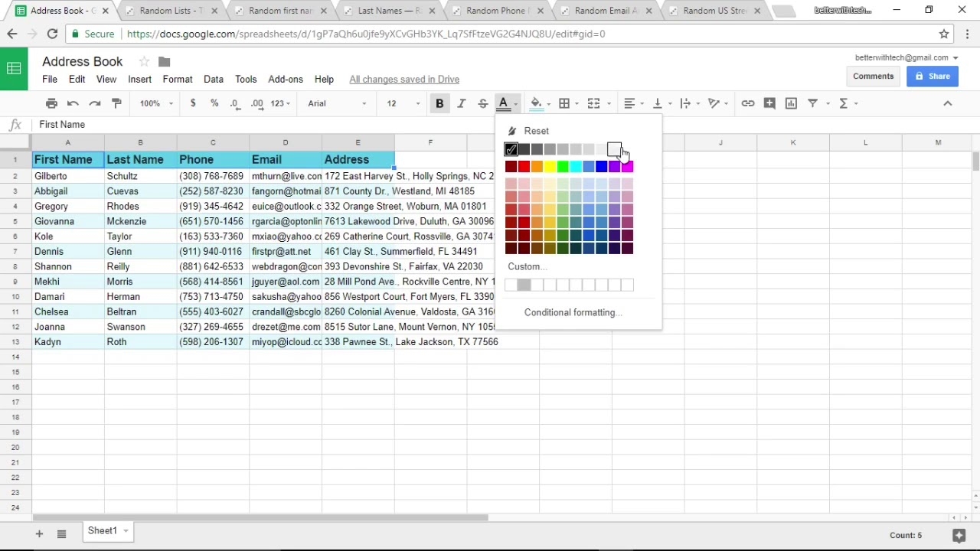Screen dimensions: 980x551
Task: Click the Comments button
Action: pyautogui.click(x=874, y=76)
